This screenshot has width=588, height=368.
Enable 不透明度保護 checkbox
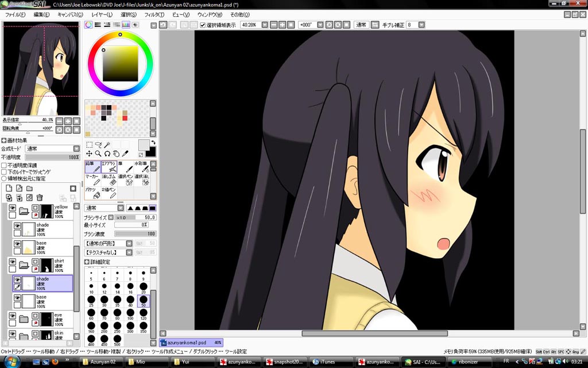pyautogui.click(x=4, y=165)
